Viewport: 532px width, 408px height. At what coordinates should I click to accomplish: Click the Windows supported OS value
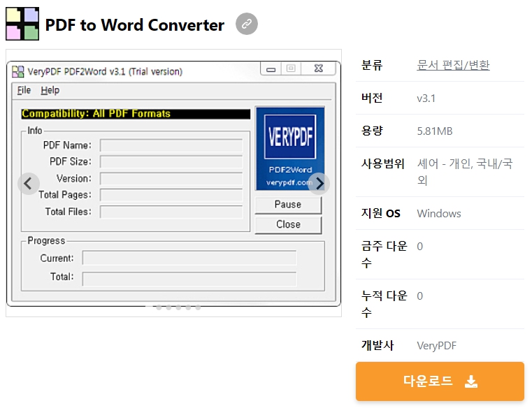pos(439,213)
